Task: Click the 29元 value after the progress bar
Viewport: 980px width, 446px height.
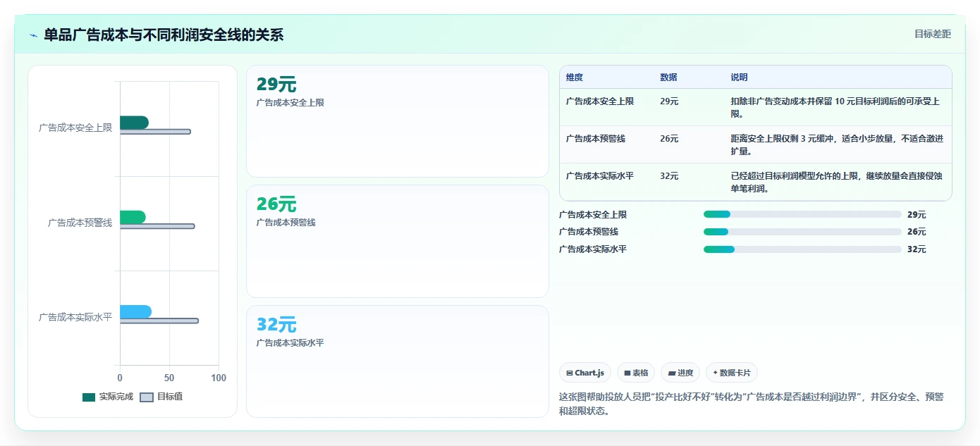Action: pos(917,215)
